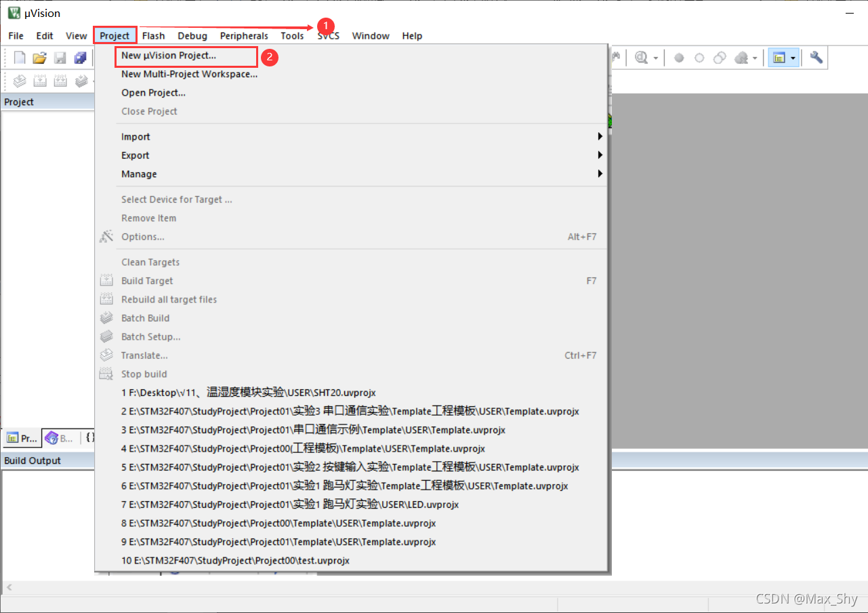Click the Save All icon in toolbar
Image resolution: width=868 pixels, height=613 pixels.
pyautogui.click(x=80, y=58)
